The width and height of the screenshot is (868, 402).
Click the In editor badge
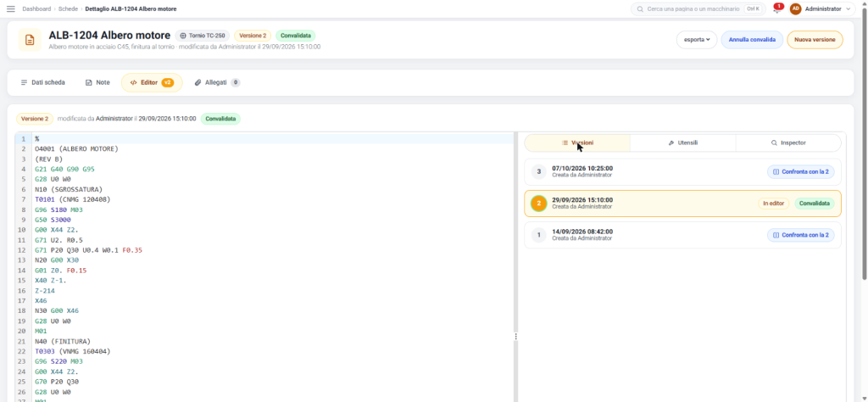(x=773, y=204)
